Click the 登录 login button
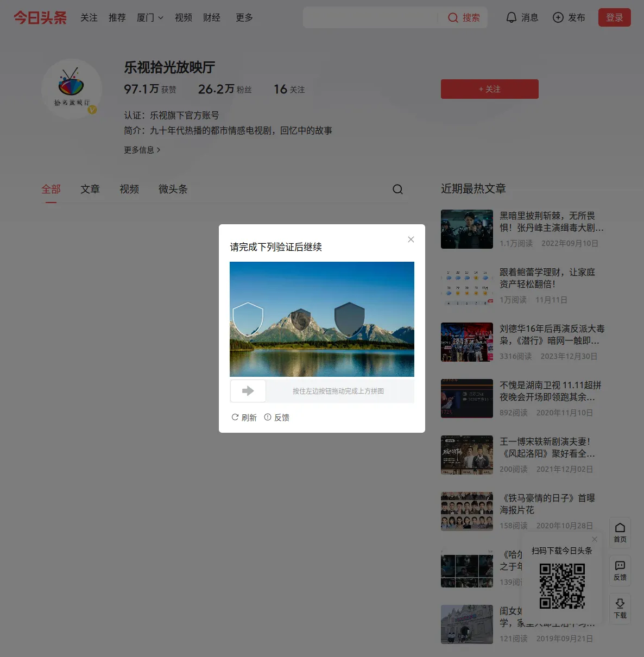644x657 pixels. [615, 17]
